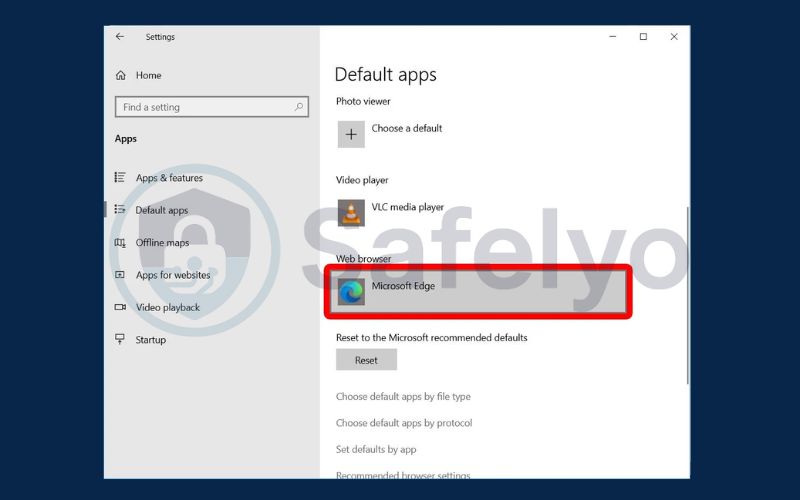This screenshot has width=800, height=500.
Task: Click the search magnifier icon
Action: point(298,107)
